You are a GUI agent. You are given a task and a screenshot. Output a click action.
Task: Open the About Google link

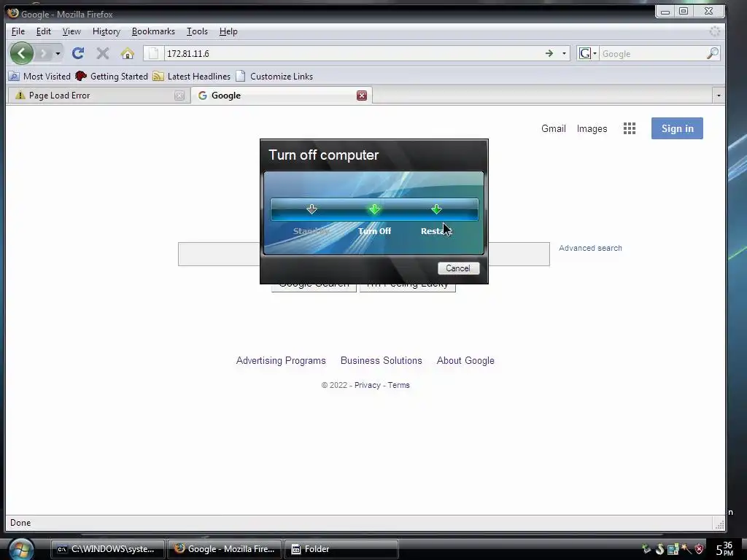465,361
